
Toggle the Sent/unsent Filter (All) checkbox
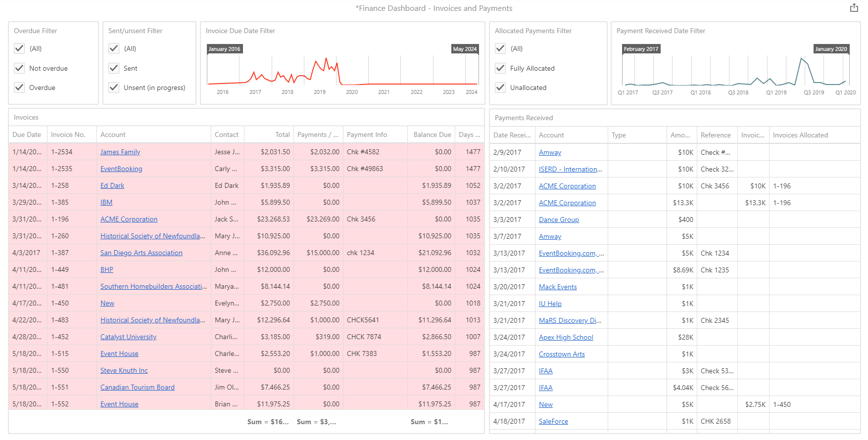click(114, 48)
